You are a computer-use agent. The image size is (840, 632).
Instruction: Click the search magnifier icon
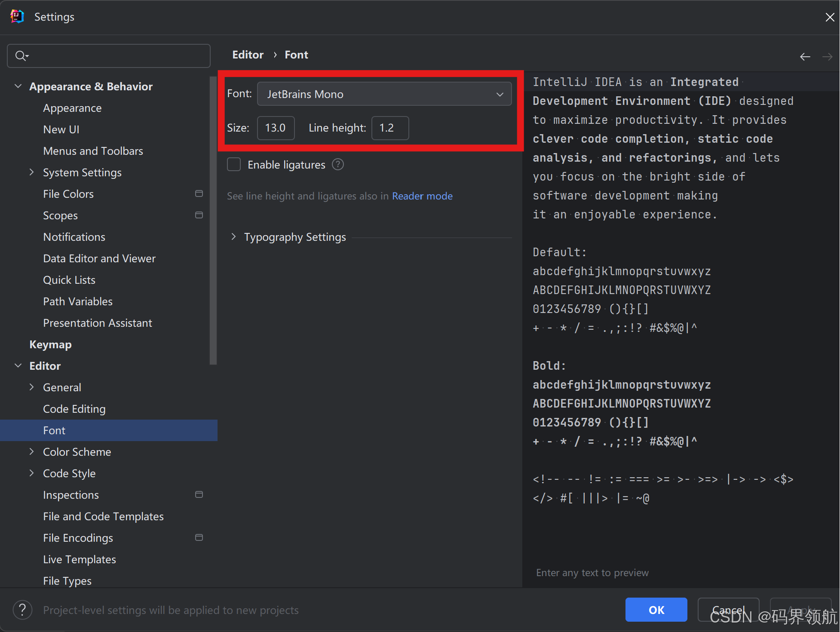click(x=21, y=56)
